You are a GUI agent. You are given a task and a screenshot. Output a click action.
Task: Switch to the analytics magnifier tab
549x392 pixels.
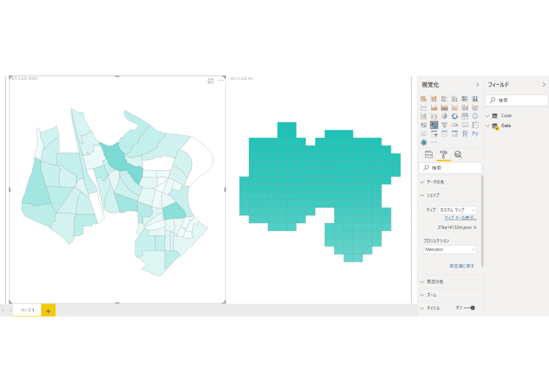pos(458,154)
